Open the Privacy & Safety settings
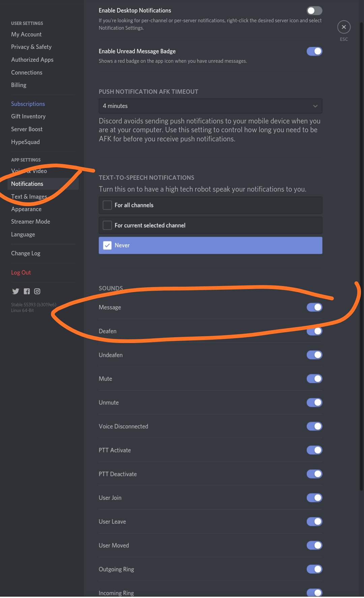The width and height of the screenshot is (364, 598). click(x=31, y=47)
